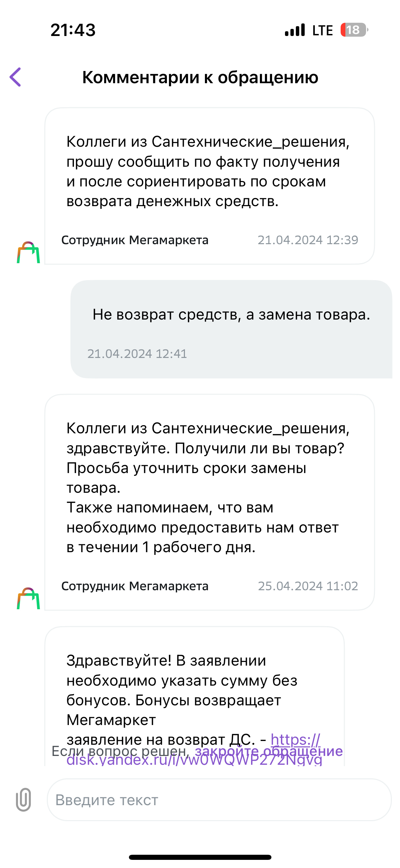Tap the home indicator bar

[200, 857]
